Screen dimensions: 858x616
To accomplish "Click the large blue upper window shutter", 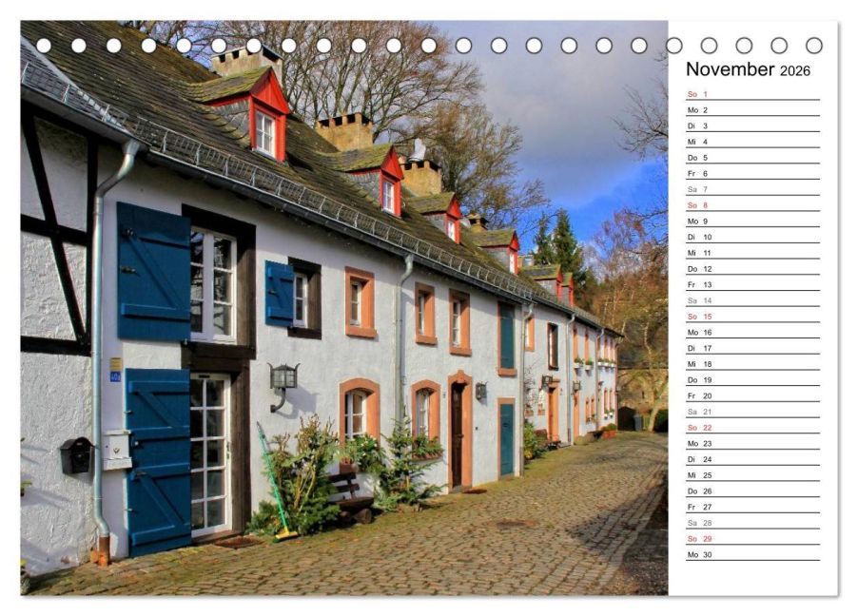I will coord(154,272).
